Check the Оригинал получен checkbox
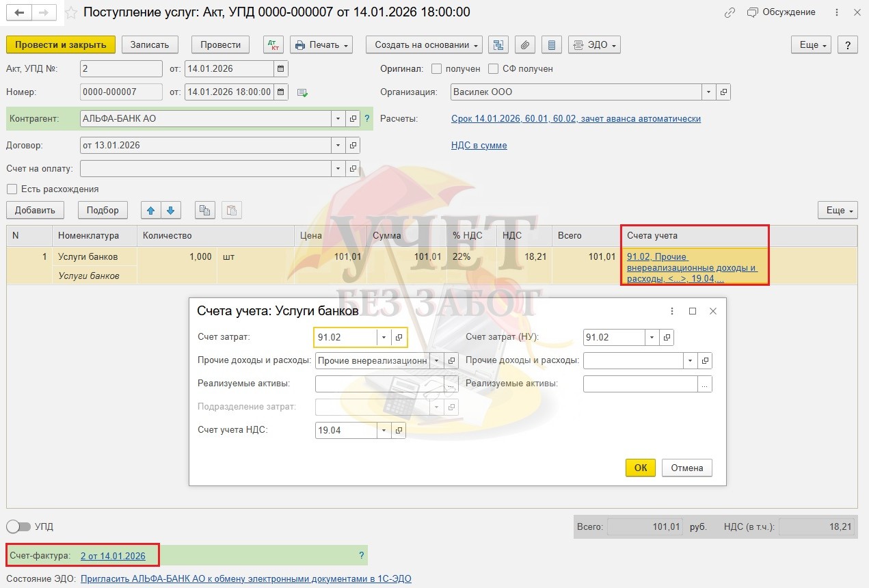 pos(438,69)
